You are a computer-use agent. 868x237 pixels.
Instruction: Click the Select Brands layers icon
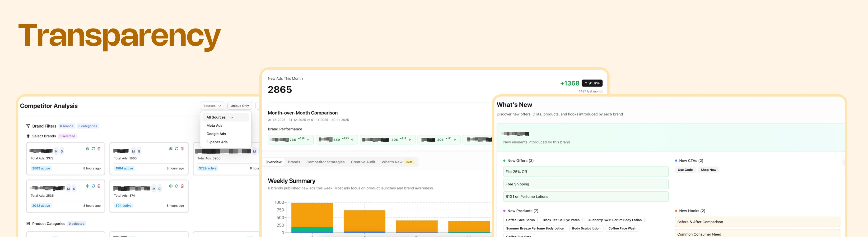pyautogui.click(x=28, y=136)
